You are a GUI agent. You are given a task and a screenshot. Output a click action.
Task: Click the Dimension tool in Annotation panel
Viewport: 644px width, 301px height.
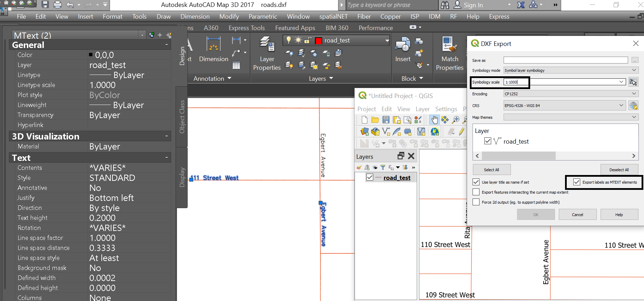coord(214,50)
